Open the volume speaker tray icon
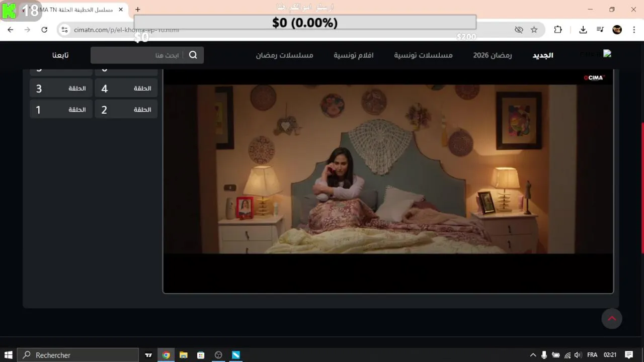 578,355
